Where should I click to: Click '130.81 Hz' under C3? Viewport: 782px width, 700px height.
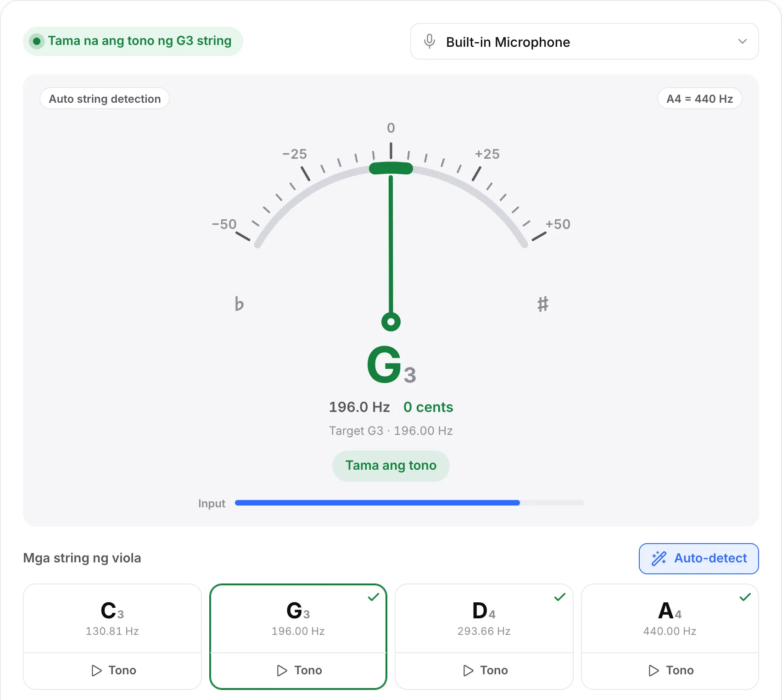point(112,631)
